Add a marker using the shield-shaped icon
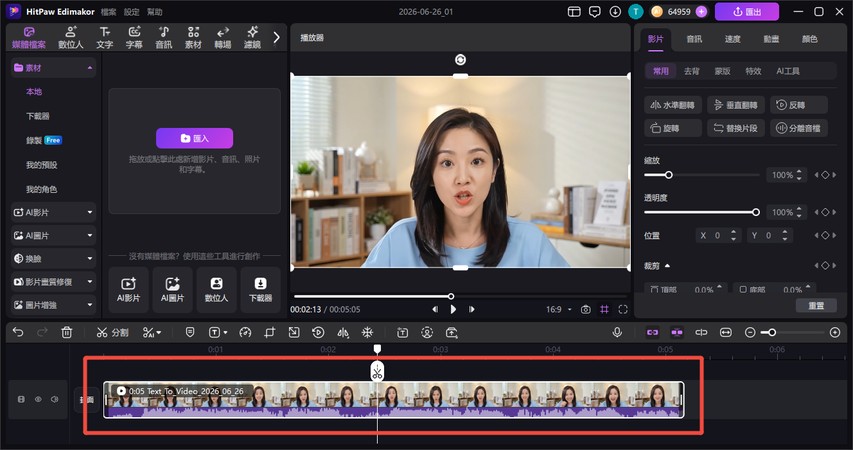The image size is (853, 450). (x=190, y=332)
